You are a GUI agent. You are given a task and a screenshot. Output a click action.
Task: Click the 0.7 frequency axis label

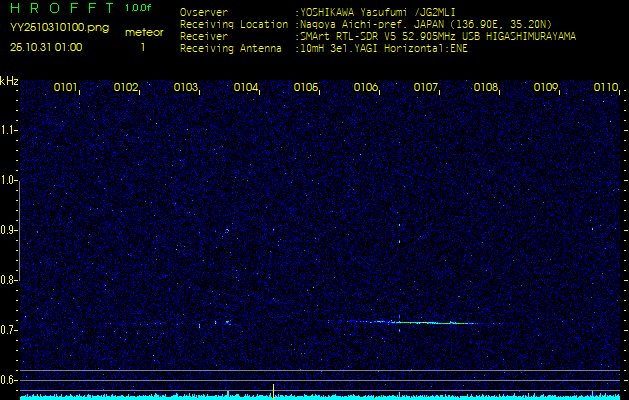(x=9, y=330)
